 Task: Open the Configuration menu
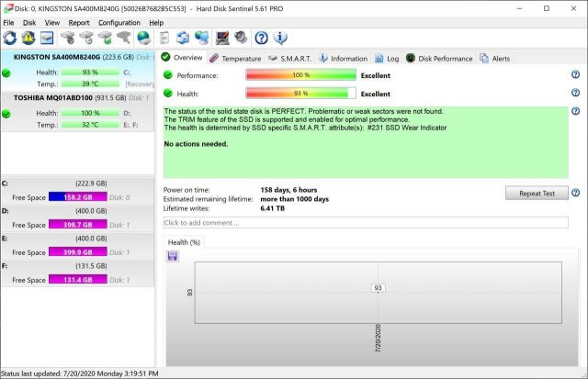119,22
